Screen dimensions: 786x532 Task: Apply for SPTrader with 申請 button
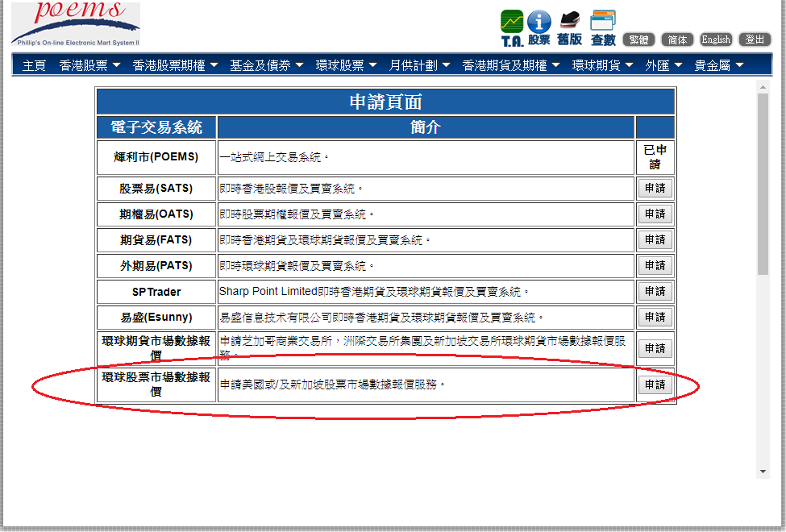[x=655, y=291]
